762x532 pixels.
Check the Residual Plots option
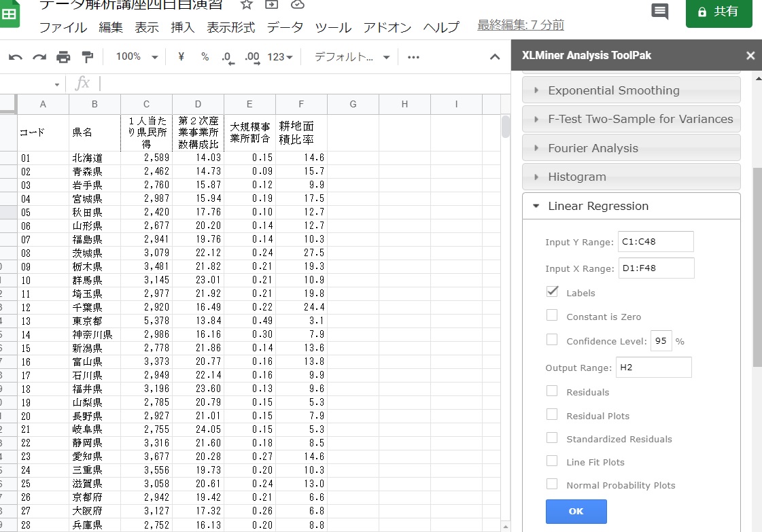(x=552, y=414)
